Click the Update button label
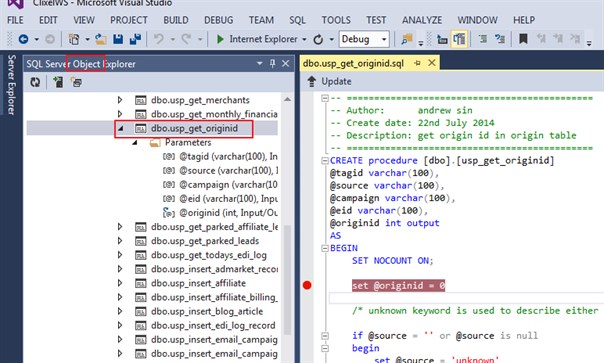Image resolution: width=604 pixels, height=363 pixels. click(336, 81)
